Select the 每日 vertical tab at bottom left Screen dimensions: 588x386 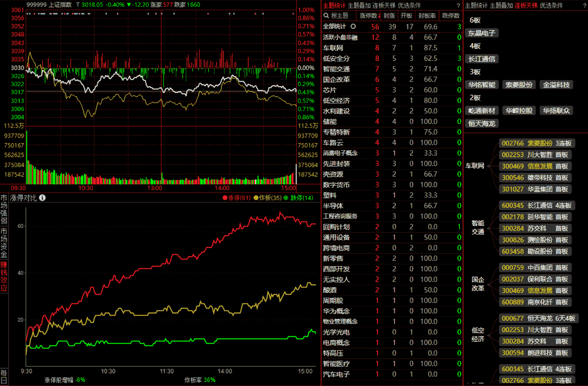tap(4, 376)
